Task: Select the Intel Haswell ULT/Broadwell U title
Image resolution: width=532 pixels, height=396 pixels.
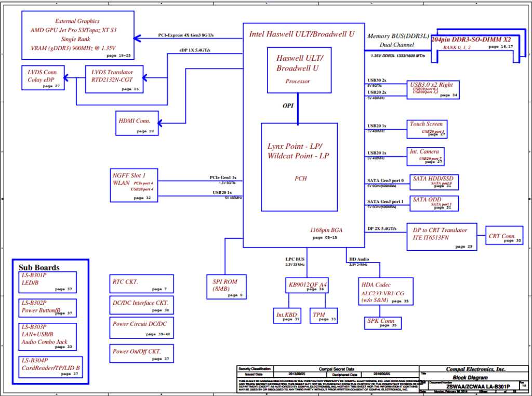Action: [x=302, y=34]
